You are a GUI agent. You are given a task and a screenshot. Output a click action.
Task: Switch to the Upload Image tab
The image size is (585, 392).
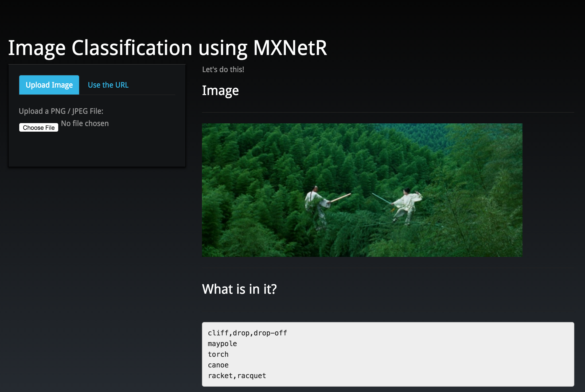click(x=49, y=85)
